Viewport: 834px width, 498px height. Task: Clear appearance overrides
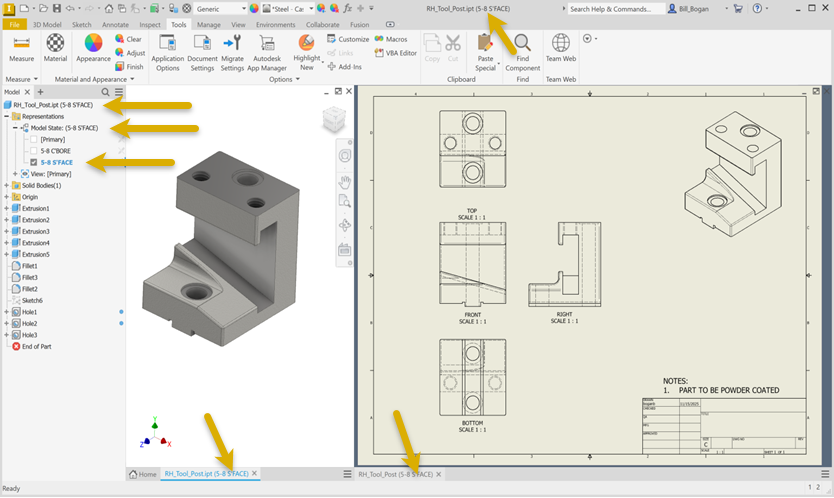128,39
